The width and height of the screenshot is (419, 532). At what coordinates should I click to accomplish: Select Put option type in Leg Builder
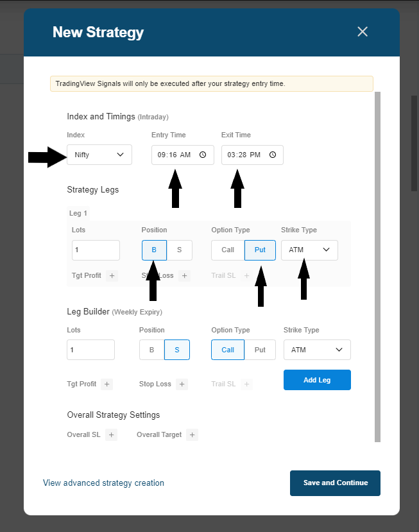click(x=260, y=350)
